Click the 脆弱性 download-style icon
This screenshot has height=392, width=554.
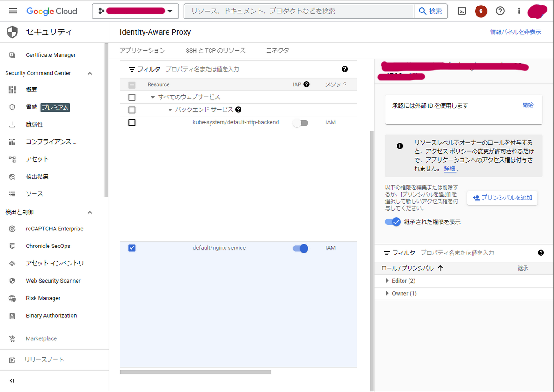(x=12, y=125)
